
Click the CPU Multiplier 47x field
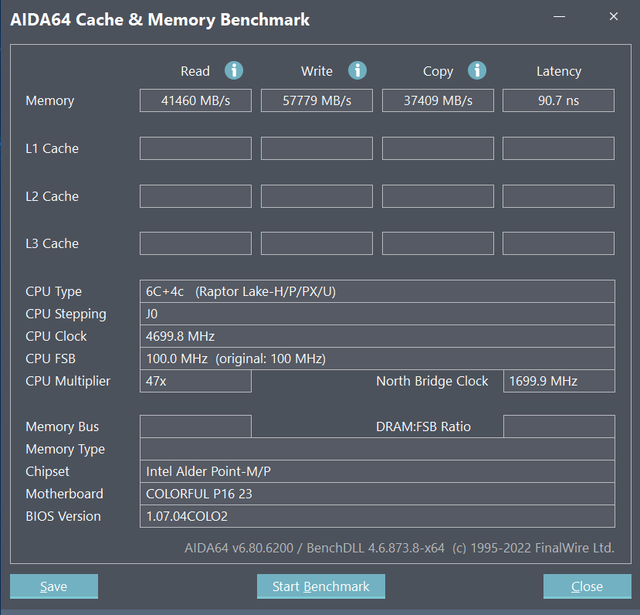click(x=195, y=381)
